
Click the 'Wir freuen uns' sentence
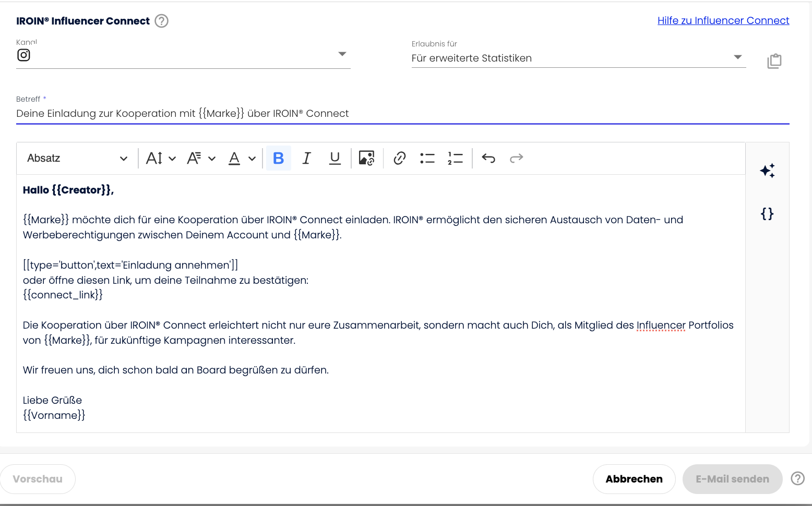(x=176, y=370)
